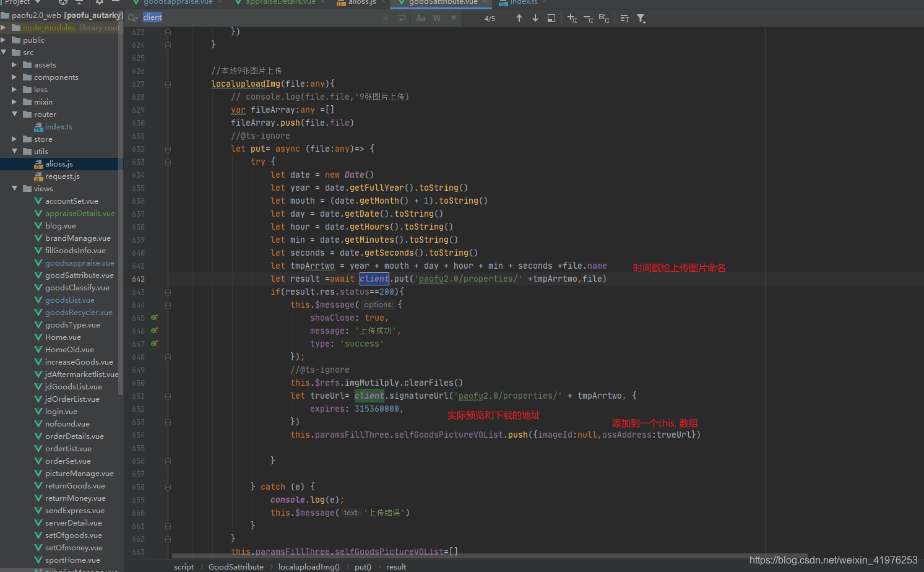924x572 pixels.
Task: Click the Vue icon beside orderList.vue
Action: (38, 448)
